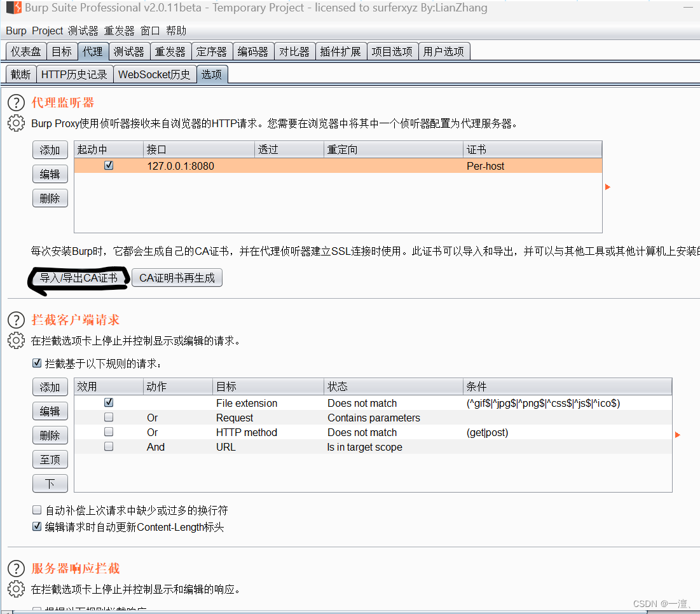Check 自动补偿上次请求中缺少或过多的换行符
The height and width of the screenshot is (614, 700).
coord(37,510)
